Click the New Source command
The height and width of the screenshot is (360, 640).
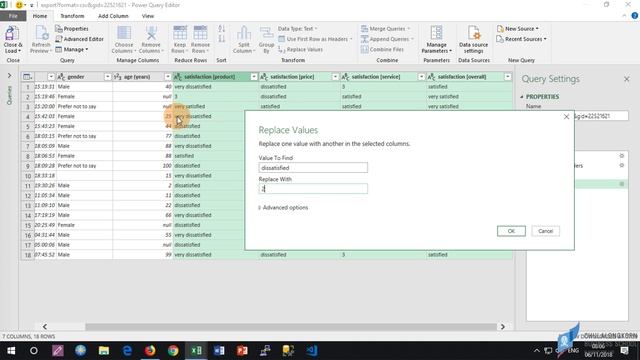pyautogui.click(x=518, y=29)
